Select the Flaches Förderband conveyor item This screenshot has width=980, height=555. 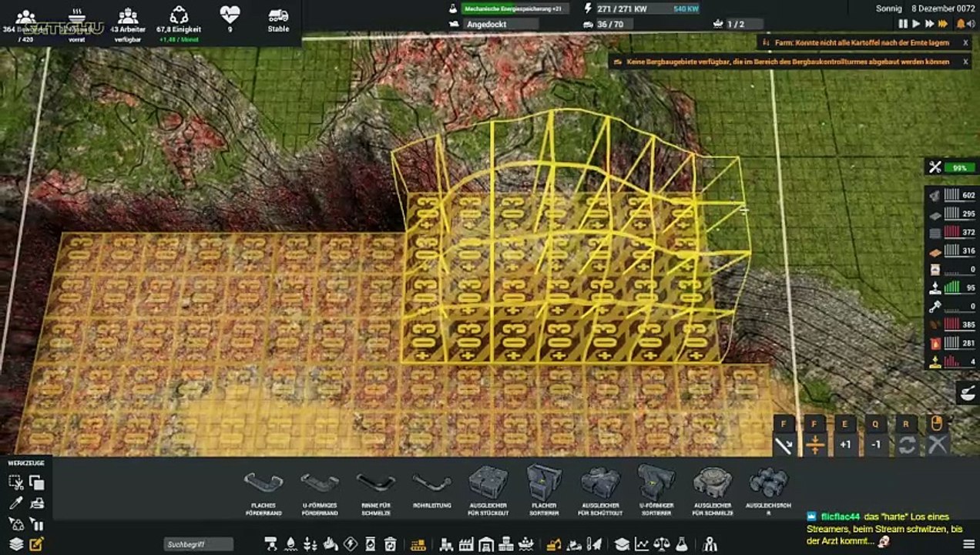pyautogui.click(x=263, y=492)
